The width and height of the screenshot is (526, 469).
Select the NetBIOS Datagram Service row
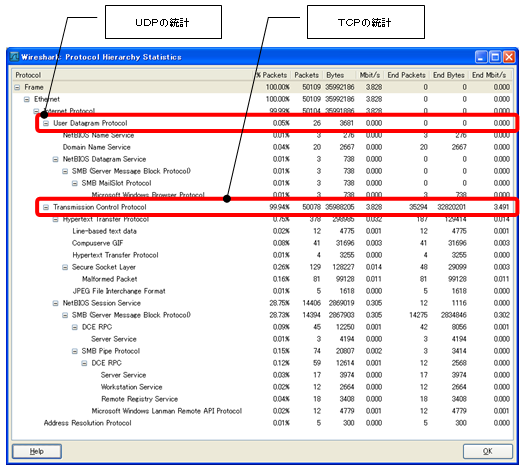pyautogui.click(x=262, y=159)
